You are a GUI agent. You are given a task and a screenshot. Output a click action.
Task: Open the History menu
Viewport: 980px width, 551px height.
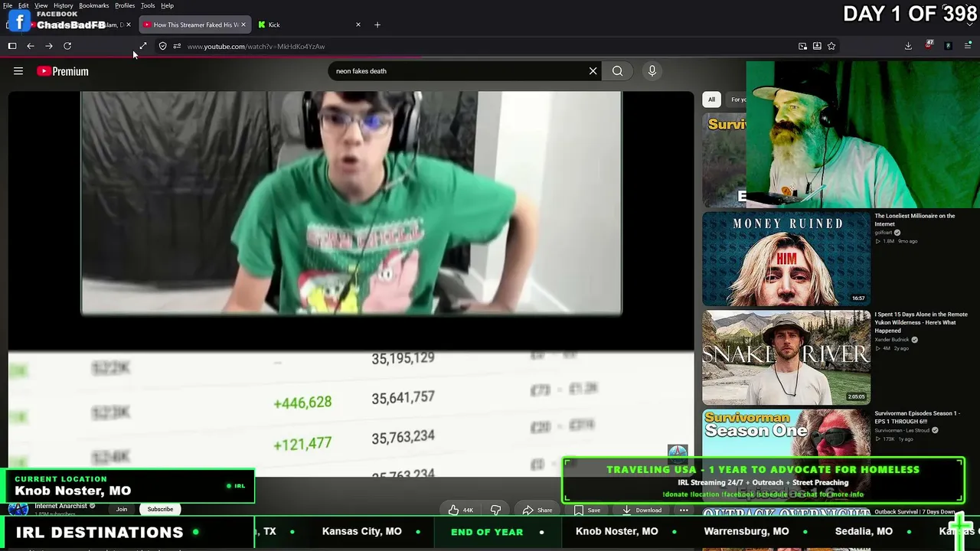pyautogui.click(x=64, y=5)
